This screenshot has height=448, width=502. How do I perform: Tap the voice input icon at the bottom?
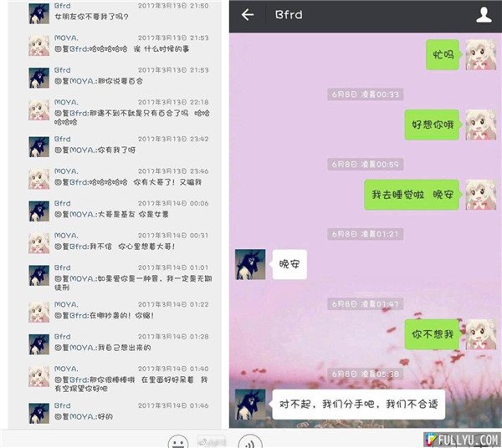click(250, 442)
